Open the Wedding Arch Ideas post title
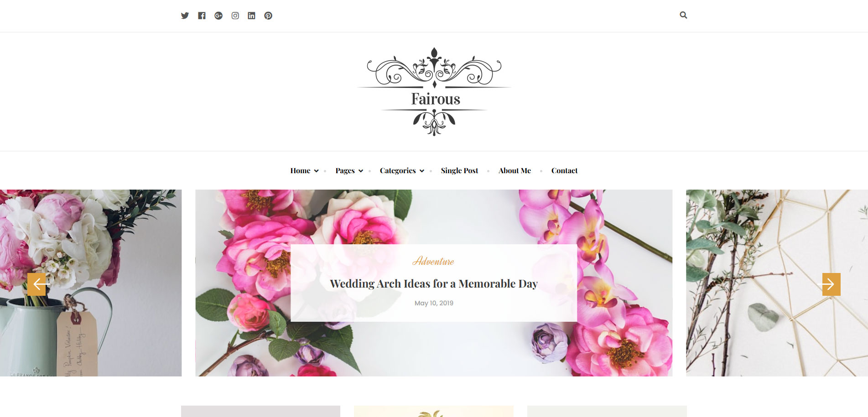868x417 pixels. 434,283
